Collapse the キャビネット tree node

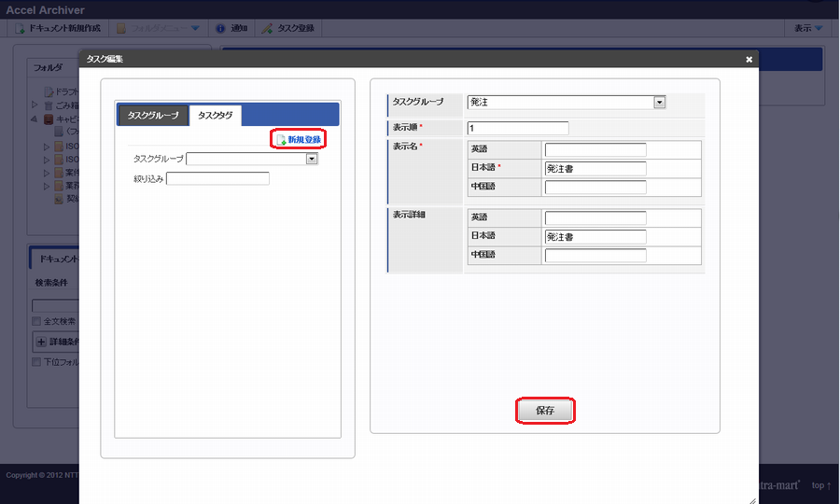point(35,119)
